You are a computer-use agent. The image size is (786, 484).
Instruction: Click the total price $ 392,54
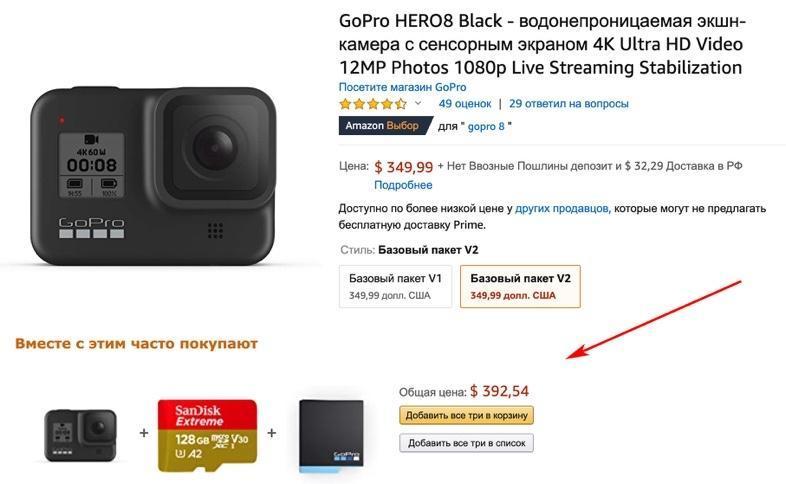499,391
